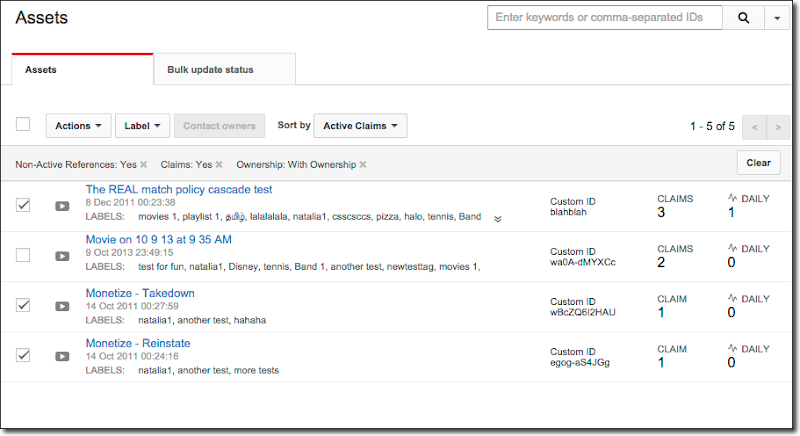800x436 pixels.
Task: Remove the Claims: Yes filter
Action: click(x=217, y=164)
